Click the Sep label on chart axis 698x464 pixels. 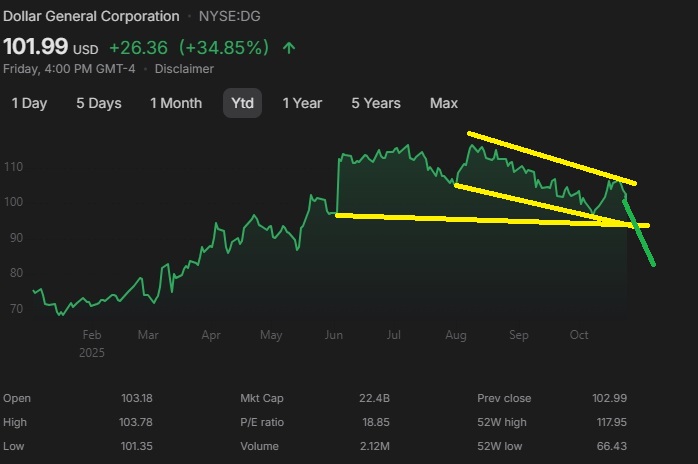click(x=519, y=335)
